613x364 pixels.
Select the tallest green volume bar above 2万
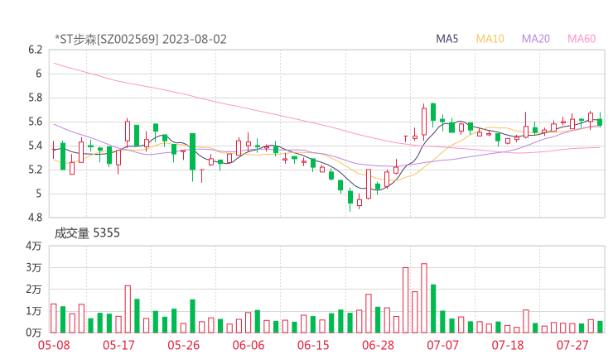[x=433, y=309]
